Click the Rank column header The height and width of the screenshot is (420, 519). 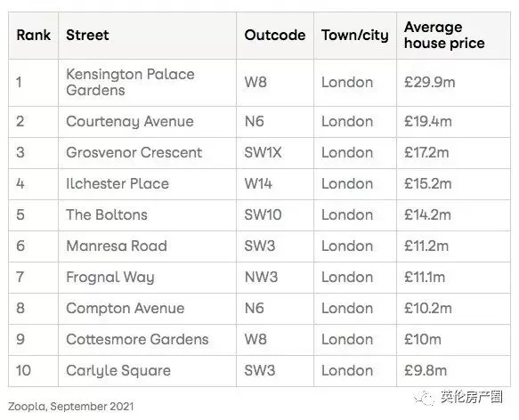point(34,35)
